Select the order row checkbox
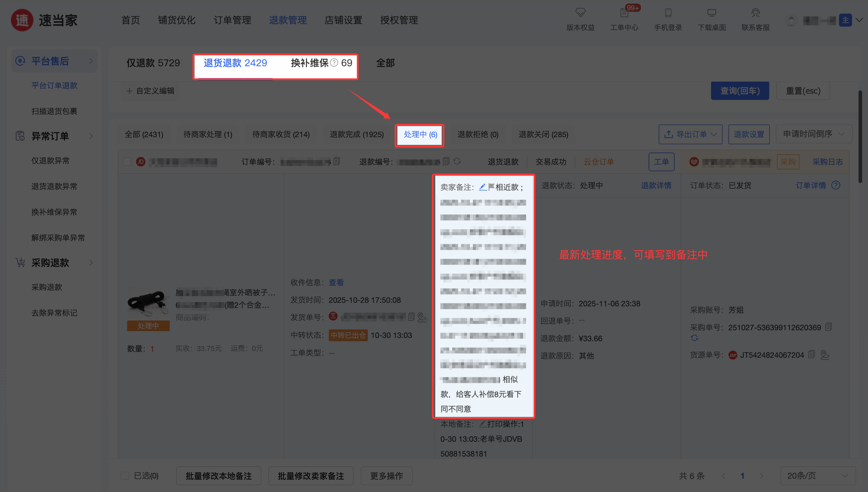 (127, 162)
